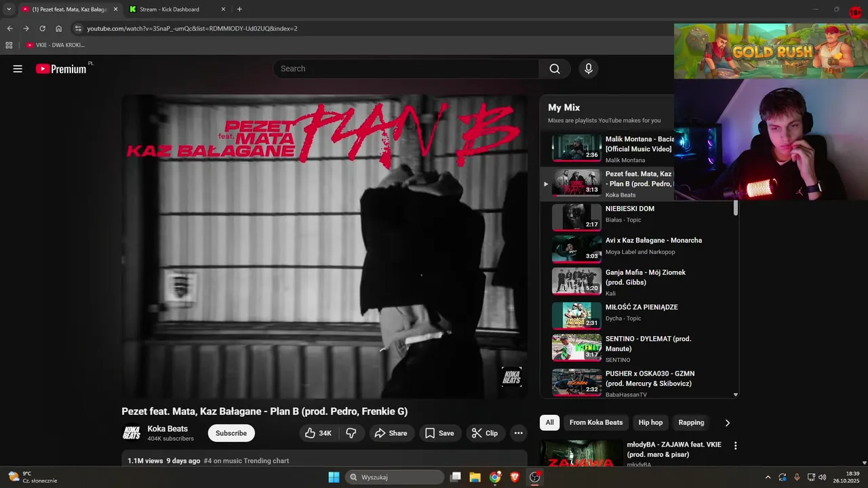Open Ganja Mafia - Mój Ziomek thumbnail
Viewport: 868px width, 488px height.
(576, 281)
